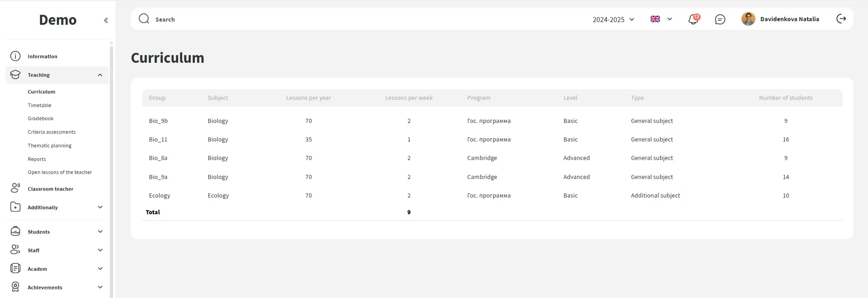868x298 pixels.
Task: Click the Classroom teacher icon
Action: 15,188
